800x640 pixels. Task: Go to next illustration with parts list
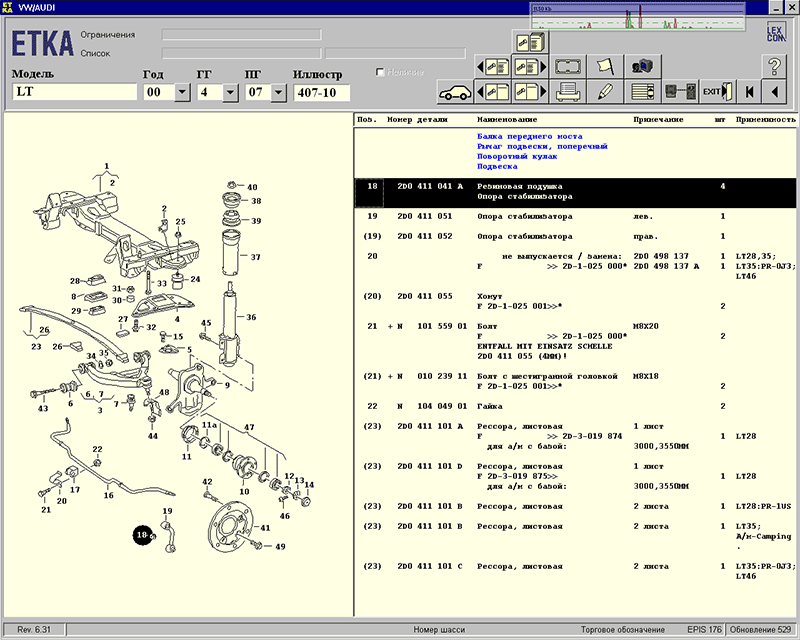530,66
